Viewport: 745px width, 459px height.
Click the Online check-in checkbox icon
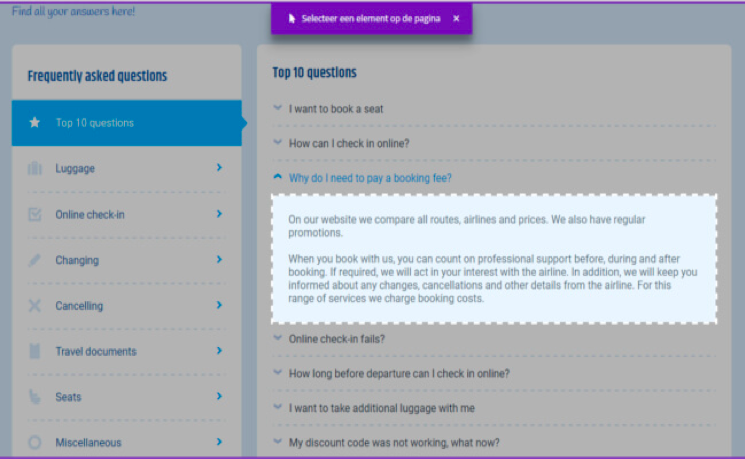[35, 215]
